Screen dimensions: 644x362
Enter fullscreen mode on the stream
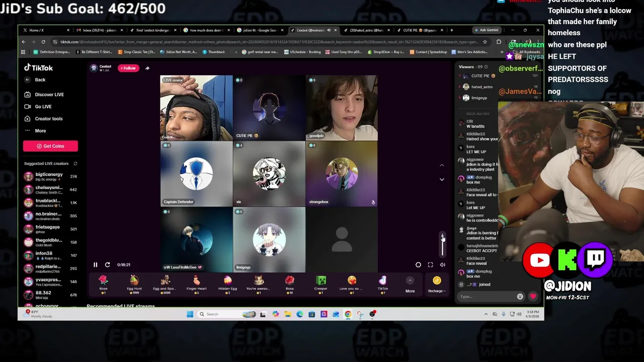[x=430, y=264]
